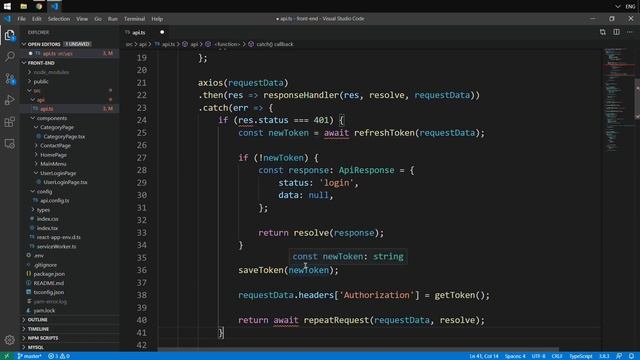
Task: Open the Go menu
Action: 98,19
